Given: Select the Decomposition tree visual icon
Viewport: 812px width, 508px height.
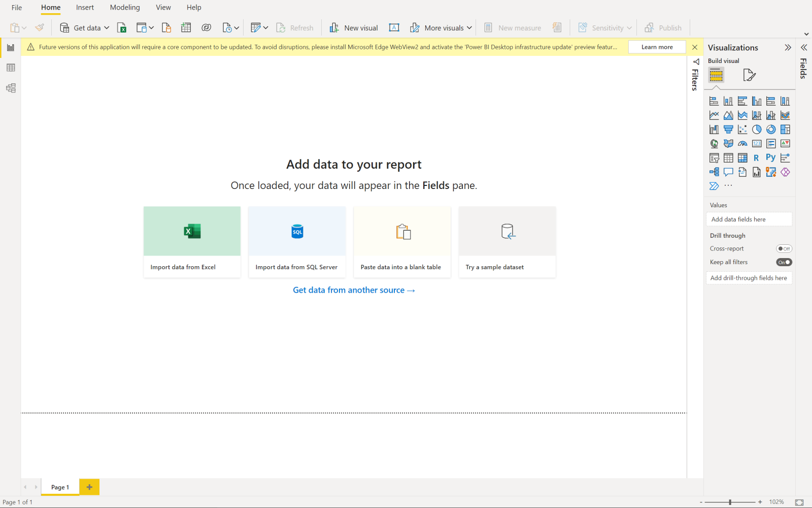Looking at the screenshot, I should pos(714,172).
